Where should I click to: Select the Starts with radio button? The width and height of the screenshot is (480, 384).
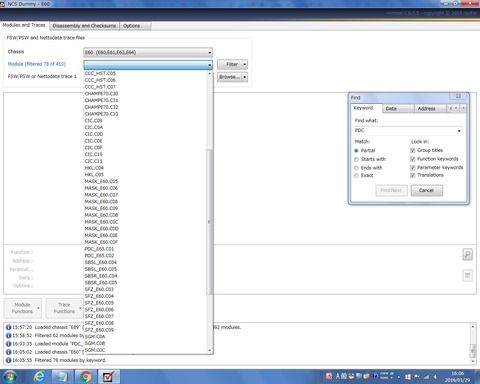356,159
